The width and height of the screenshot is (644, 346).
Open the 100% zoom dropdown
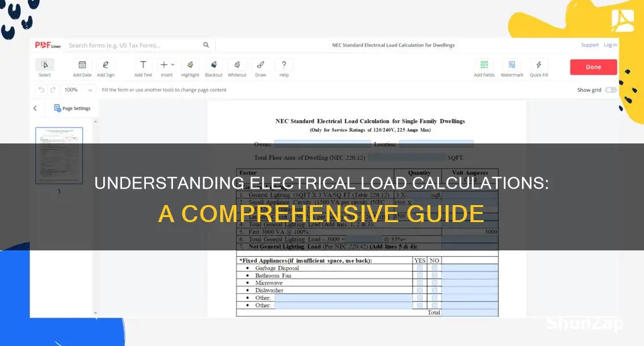tap(78, 89)
